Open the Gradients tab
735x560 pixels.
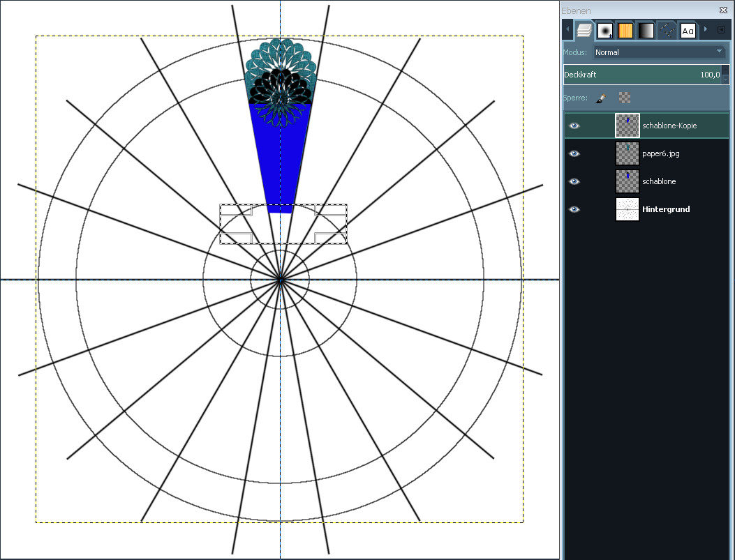(646, 30)
